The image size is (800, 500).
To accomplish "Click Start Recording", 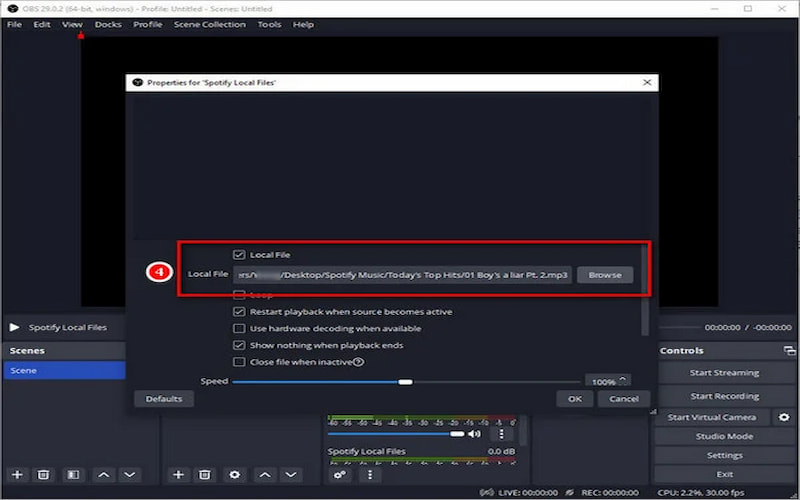I will click(724, 396).
